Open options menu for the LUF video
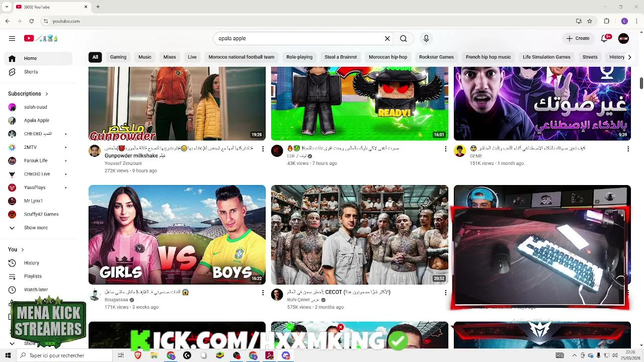This screenshot has height=362, width=644. click(x=445, y=149)
